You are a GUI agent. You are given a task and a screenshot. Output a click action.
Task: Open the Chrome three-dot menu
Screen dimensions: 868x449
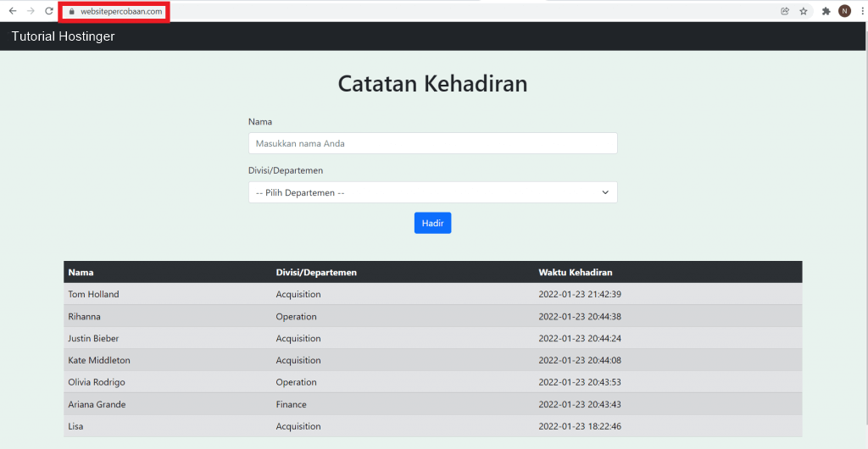pos(861,11)
